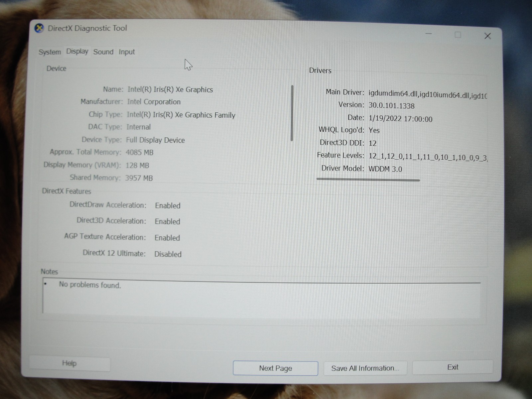Screen dimensions: 532x399
Task: Click driver version '30.0.101.1338'
Action: 391,106
